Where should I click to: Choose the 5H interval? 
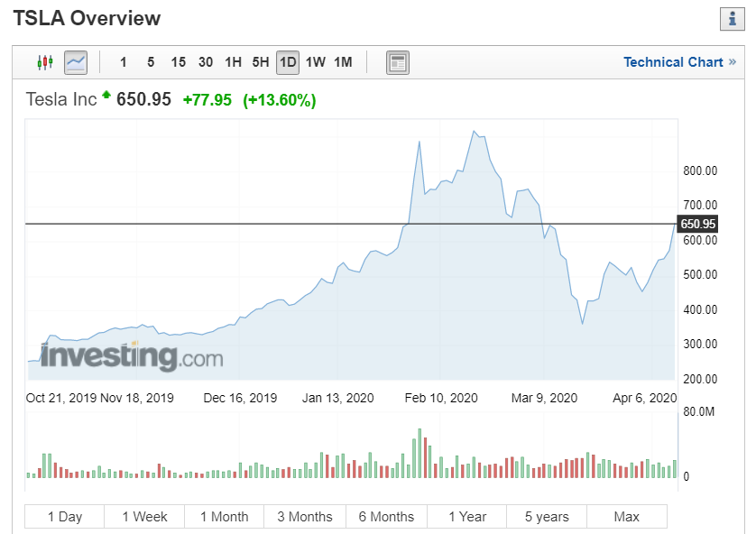click(x=261, y=62)
